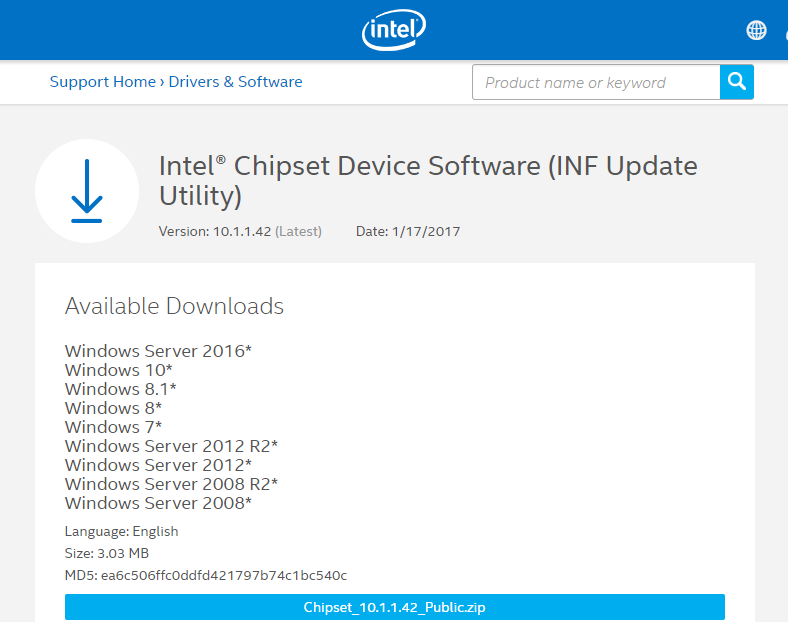Screen dimensions: 788x622
Task: Download Chipset_10.1.1.42_Public.zip
Action: [x=395, y=607]
